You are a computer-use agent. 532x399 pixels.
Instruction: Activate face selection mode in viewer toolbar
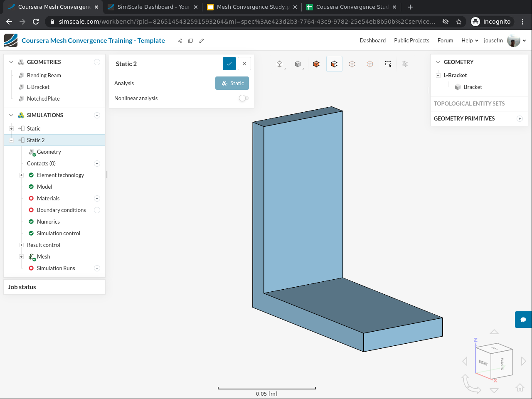pos(334,64)
